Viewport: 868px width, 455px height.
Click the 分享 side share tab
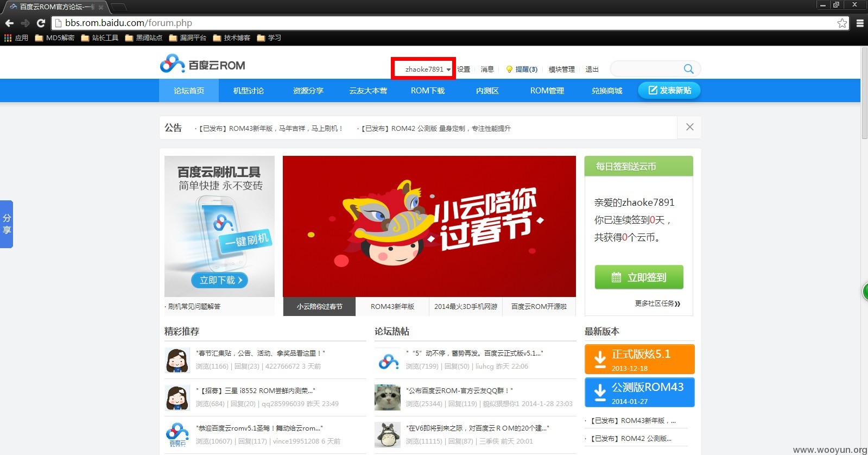[7, 224]
